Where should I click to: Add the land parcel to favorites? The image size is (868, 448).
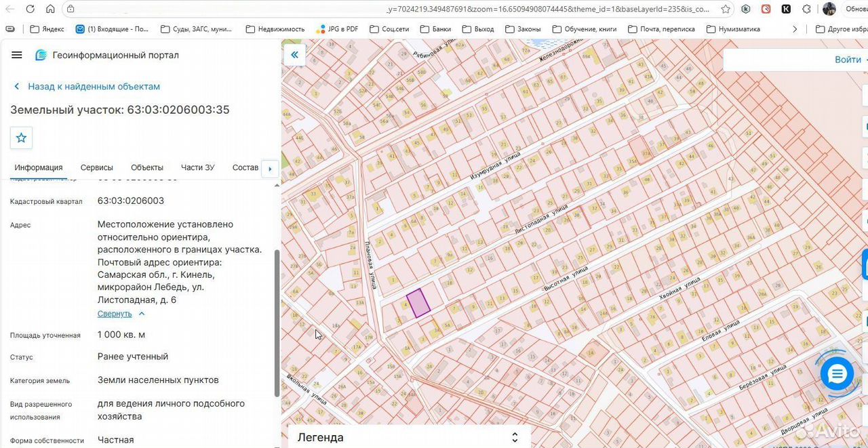(21, 138)
